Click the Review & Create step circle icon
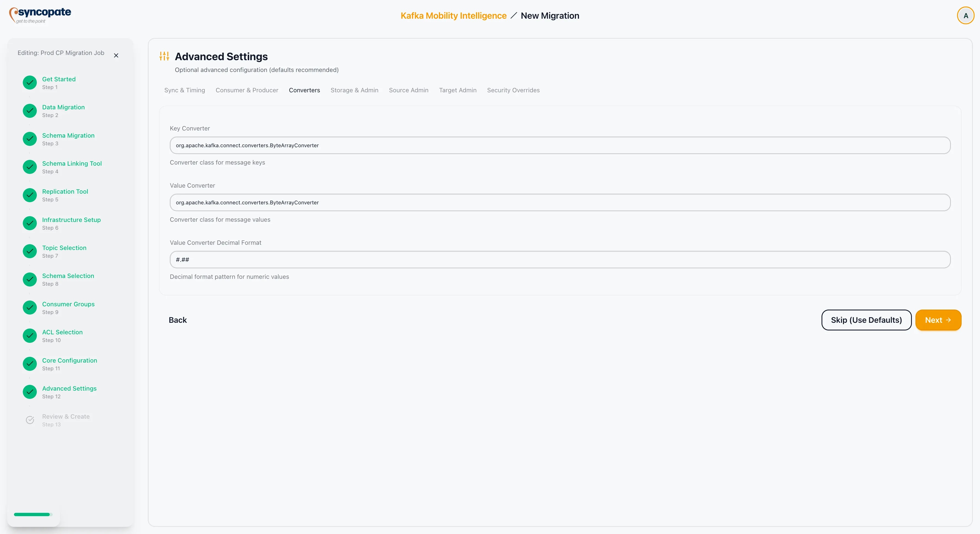This screenshot has height=534, width=980. coord(29,420)
